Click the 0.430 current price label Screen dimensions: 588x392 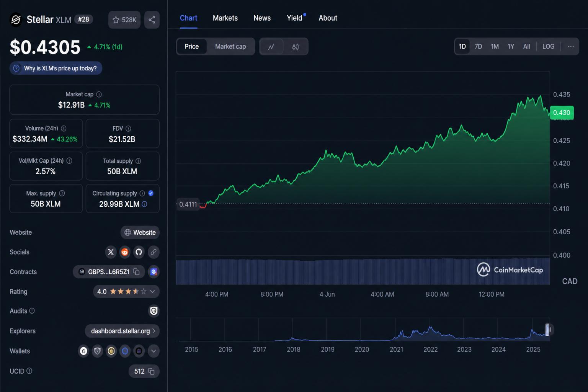[562, 113]
